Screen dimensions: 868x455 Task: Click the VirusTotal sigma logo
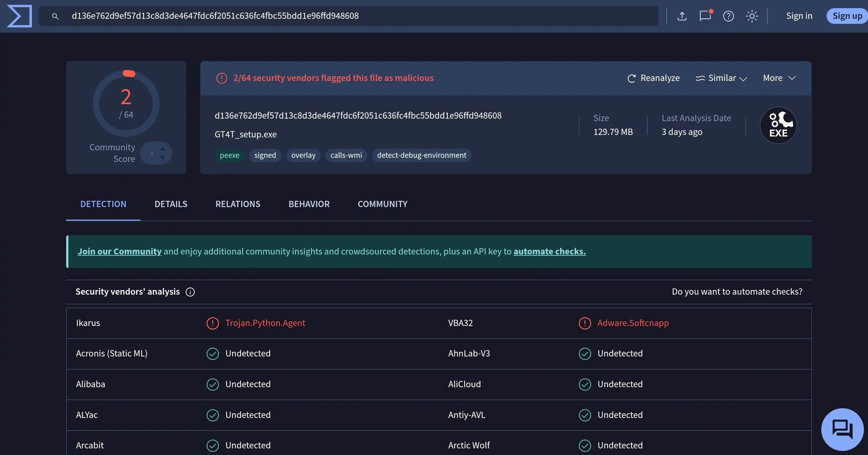tap(19, 16)
